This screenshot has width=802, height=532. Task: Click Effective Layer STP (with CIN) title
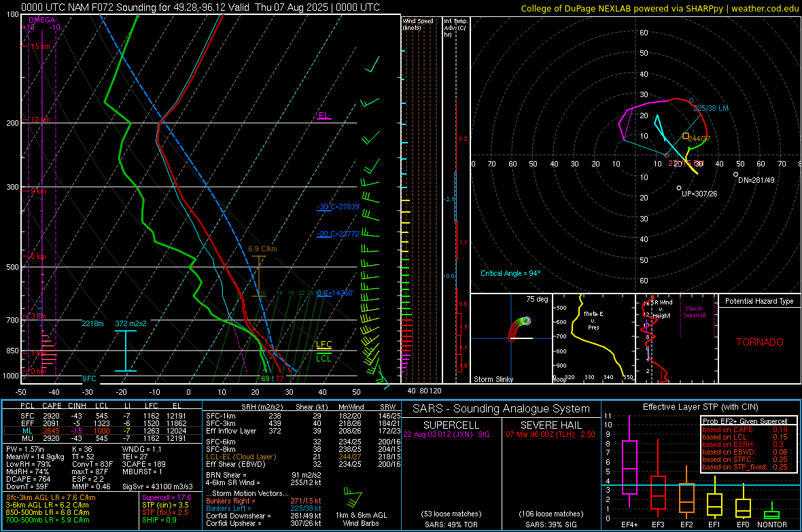pos(700,407)
